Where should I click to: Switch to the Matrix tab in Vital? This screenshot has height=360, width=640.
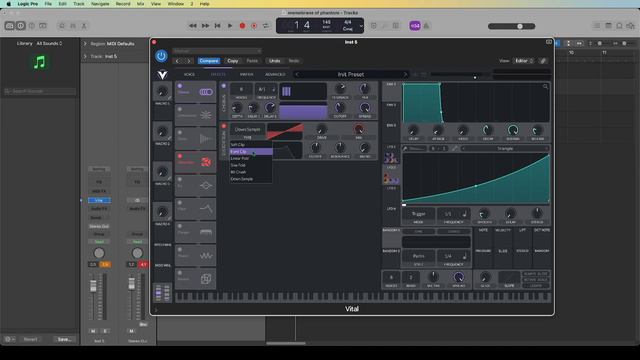coord(246,74)
